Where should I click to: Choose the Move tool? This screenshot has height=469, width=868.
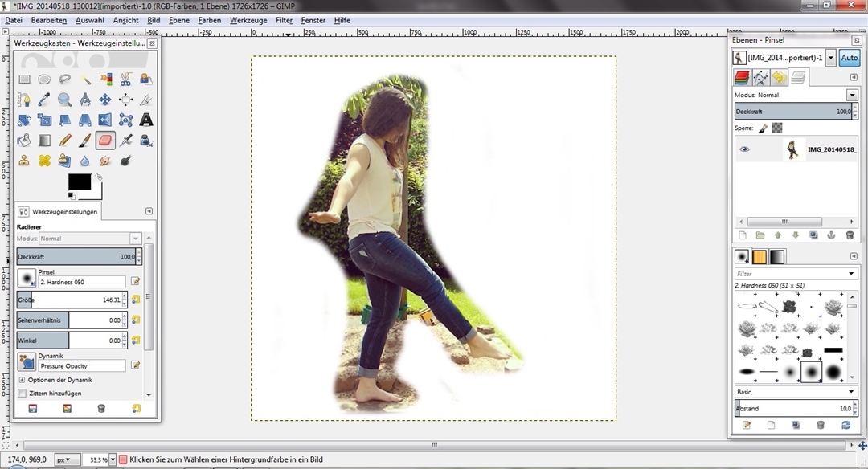click(x=105, y=100)
